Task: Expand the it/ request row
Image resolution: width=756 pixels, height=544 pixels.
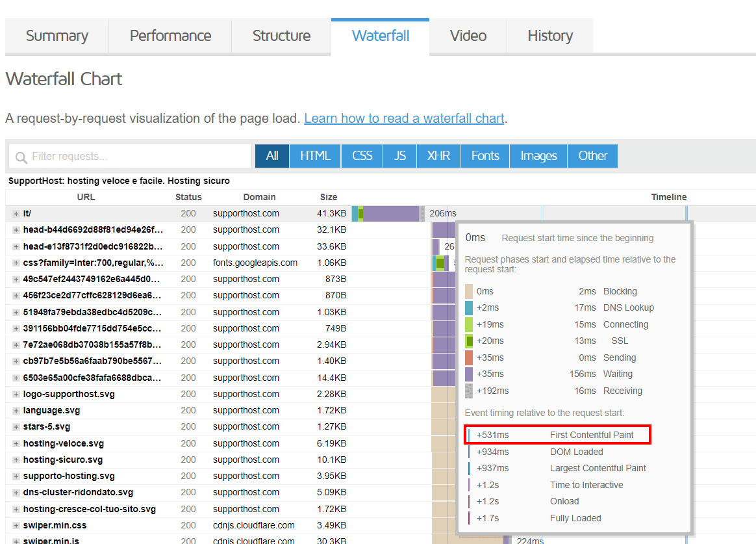Action: click(x=16, y=214)
